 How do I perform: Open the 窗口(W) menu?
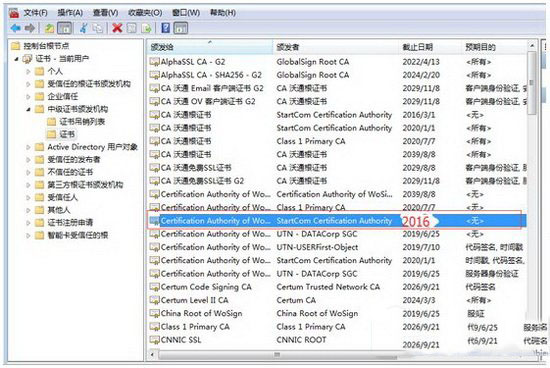(x=186, y=13)
